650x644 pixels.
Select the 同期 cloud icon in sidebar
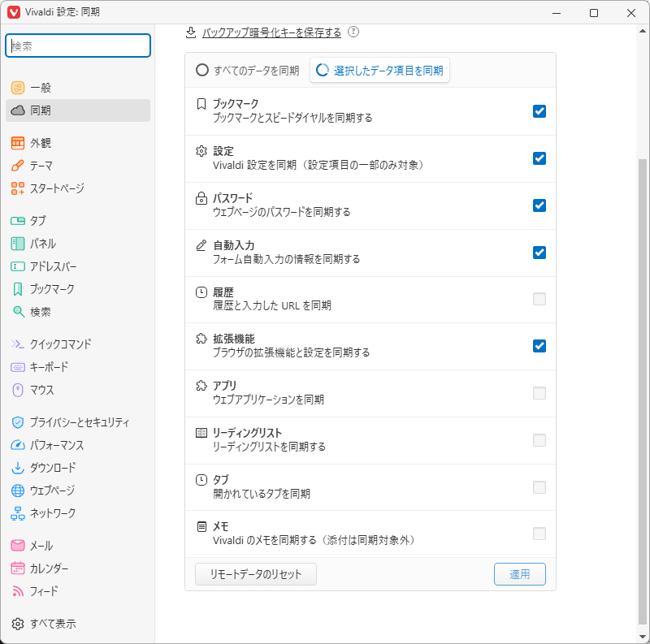[x=17, y=110]
